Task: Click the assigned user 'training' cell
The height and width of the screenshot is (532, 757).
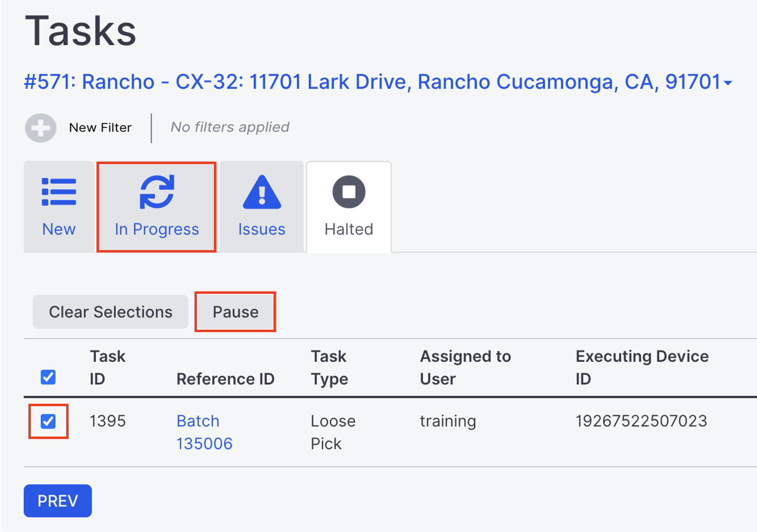Action: click(x=448, y=421)
